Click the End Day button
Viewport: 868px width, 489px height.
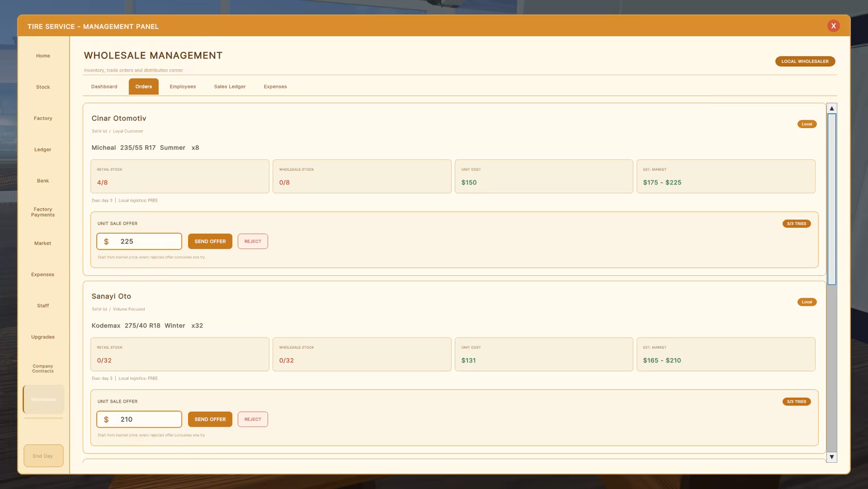pyautogui.click(x=43, y=456)
